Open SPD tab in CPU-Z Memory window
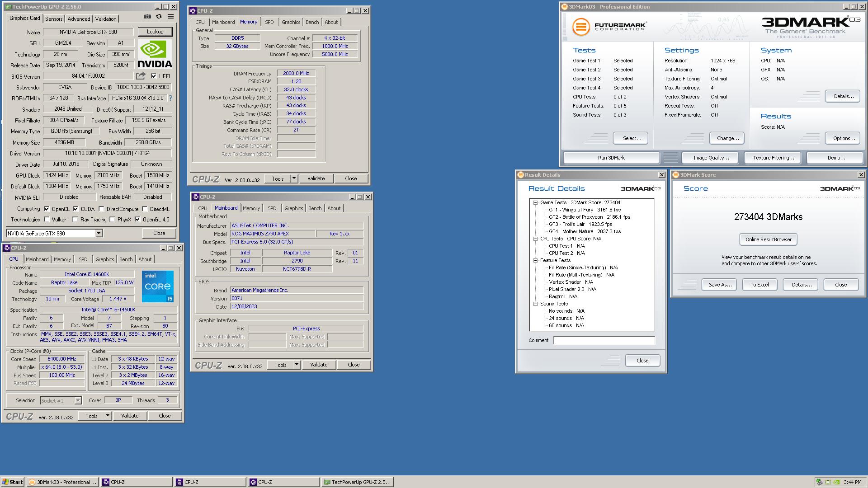The image size is (868, 488). (x=269, y=22)
